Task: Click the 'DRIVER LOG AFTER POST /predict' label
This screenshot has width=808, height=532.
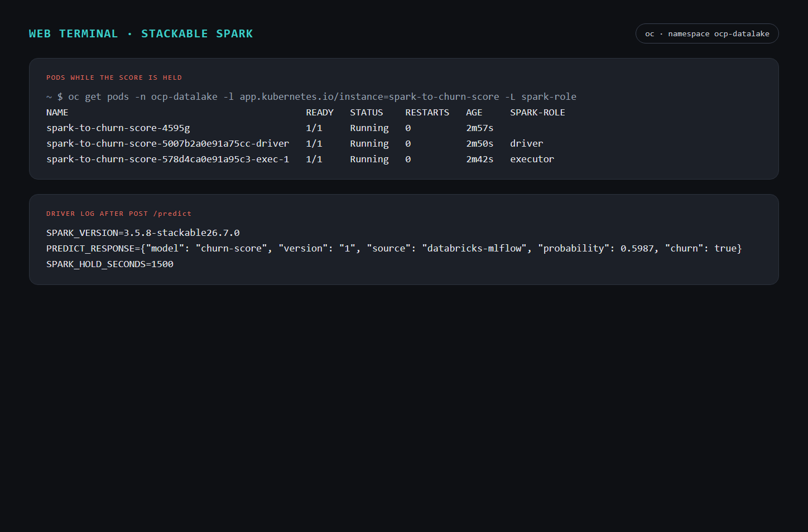Action: coord(119,214)
